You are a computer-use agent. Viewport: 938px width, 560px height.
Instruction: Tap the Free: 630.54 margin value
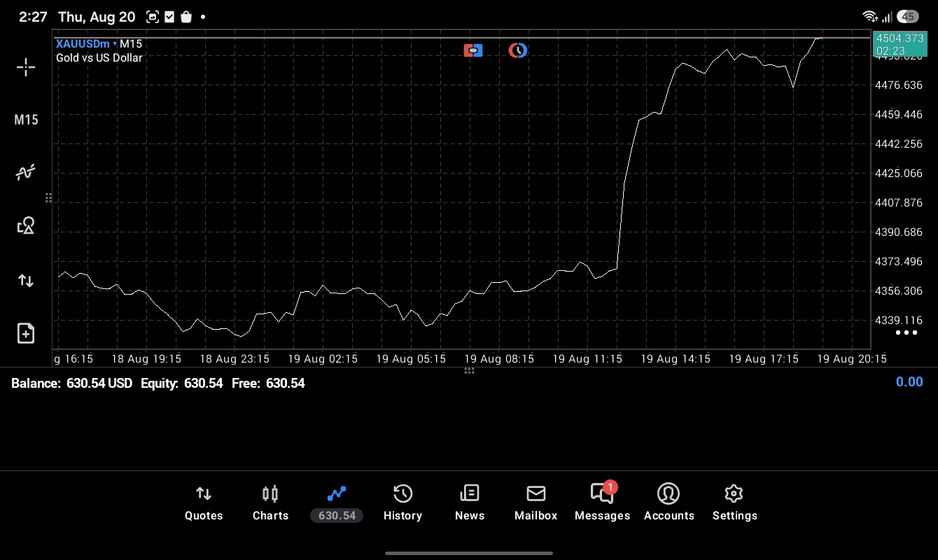point(268,383)
